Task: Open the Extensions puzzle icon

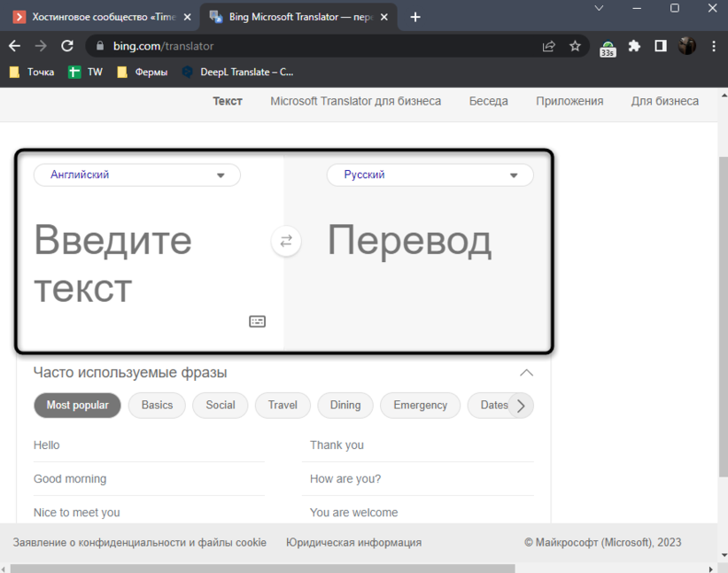Action: click(x=634, y=46)
